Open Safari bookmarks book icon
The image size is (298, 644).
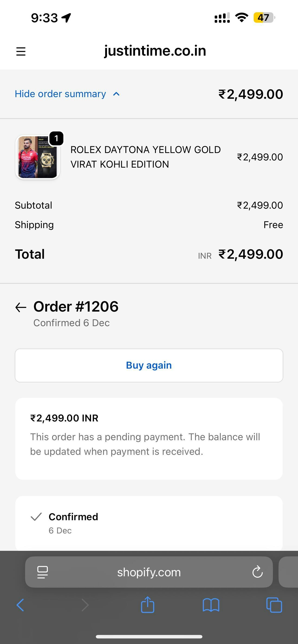point(211,605)
